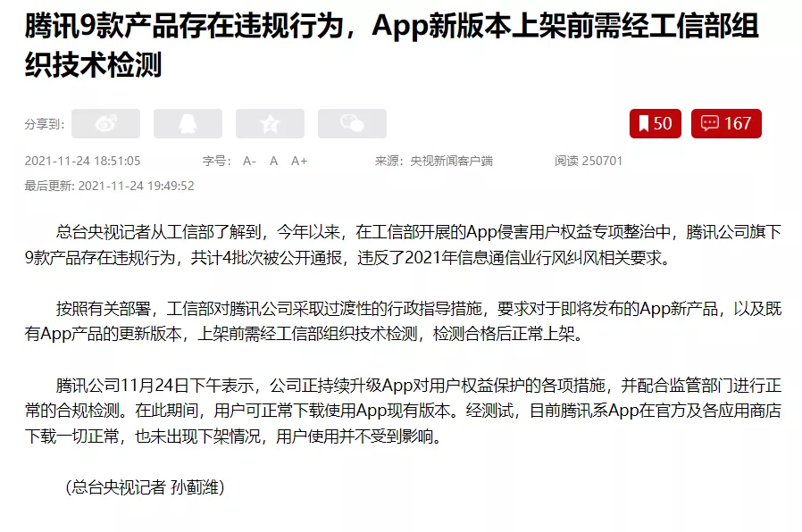Click the publish time 2021-11-24 18:51:05

[82, 162]
